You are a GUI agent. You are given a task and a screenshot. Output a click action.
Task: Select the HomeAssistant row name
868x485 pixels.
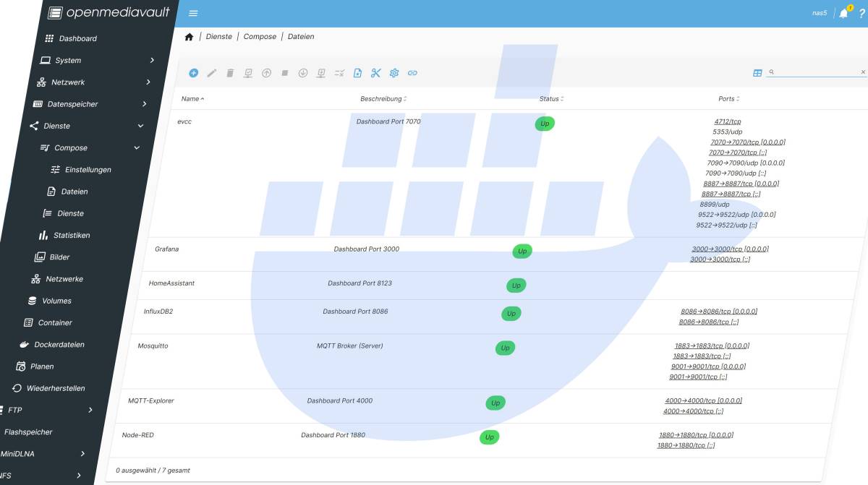tap(171, 283)
